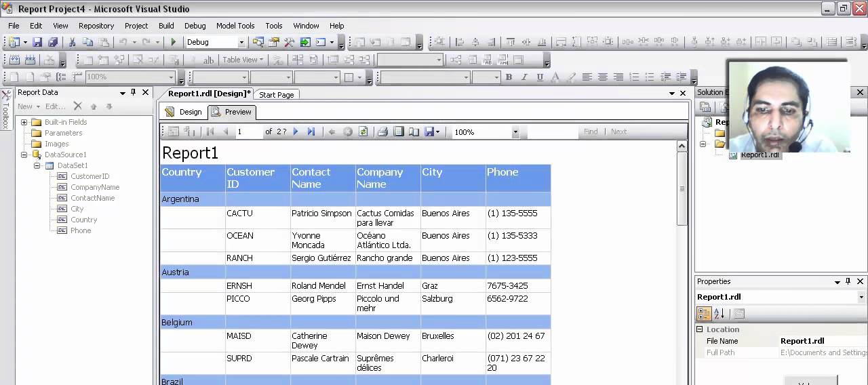Toggle Underline formatting
Image resolution: width=868 pixels, height=385 pixels.
(x=540, y=77)
